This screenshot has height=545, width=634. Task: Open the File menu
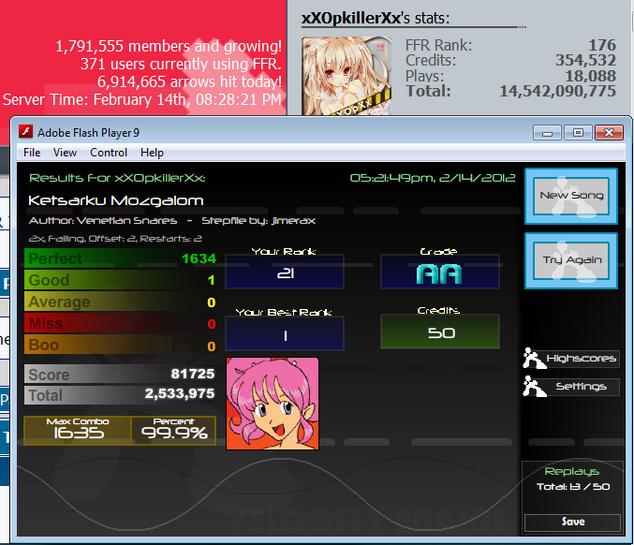[x=32, y=153]
